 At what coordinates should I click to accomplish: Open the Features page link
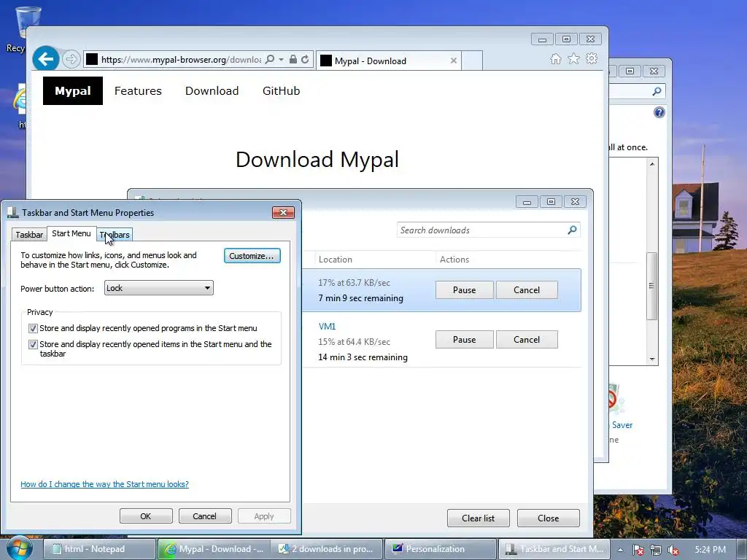click(138, 91)
